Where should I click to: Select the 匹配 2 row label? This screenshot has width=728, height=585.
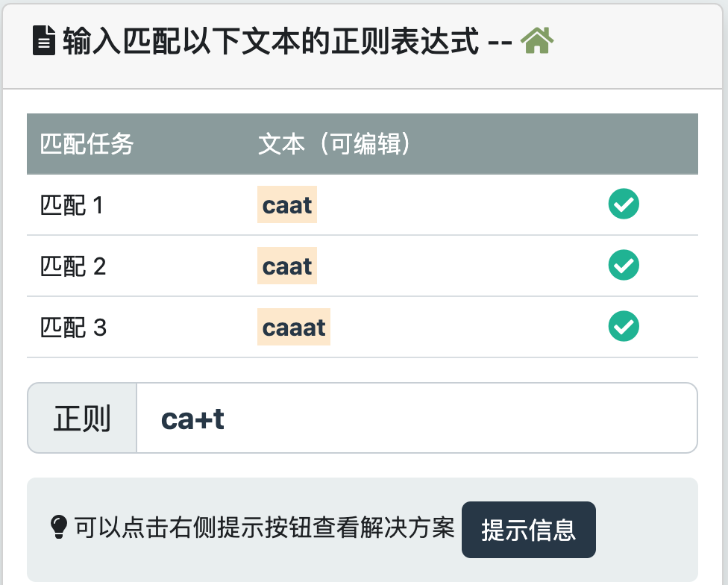click(73, 266)
